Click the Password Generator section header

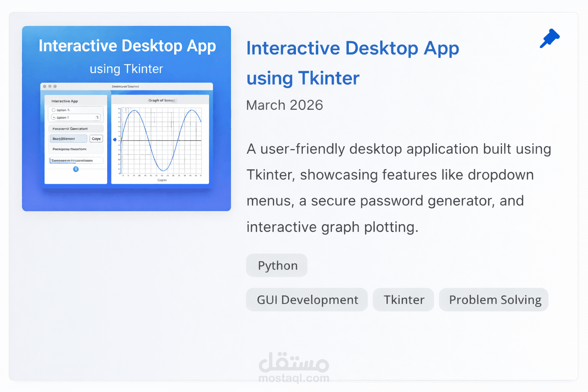[x=76, y=129]
